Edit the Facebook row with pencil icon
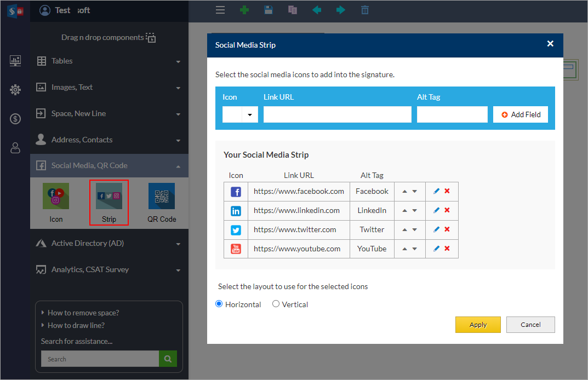This screenshot has height=380, width=588. tap(437, 191)
